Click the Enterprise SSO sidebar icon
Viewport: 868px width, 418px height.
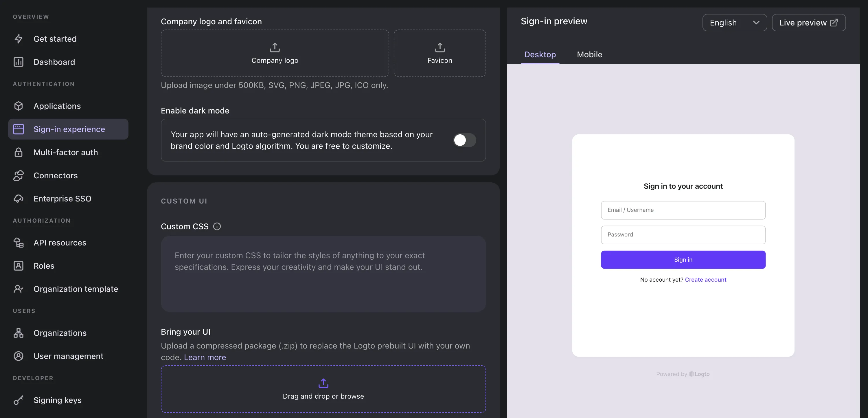tap(18, 198)
